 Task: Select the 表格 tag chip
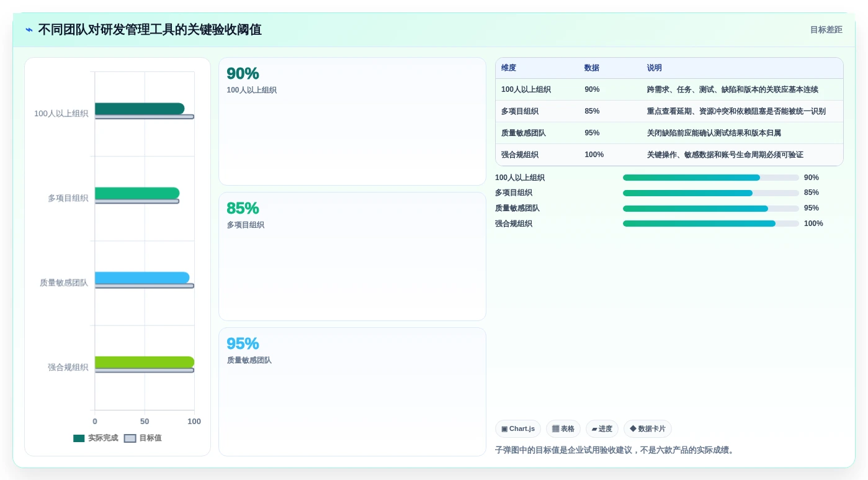(x=563, y=429)
